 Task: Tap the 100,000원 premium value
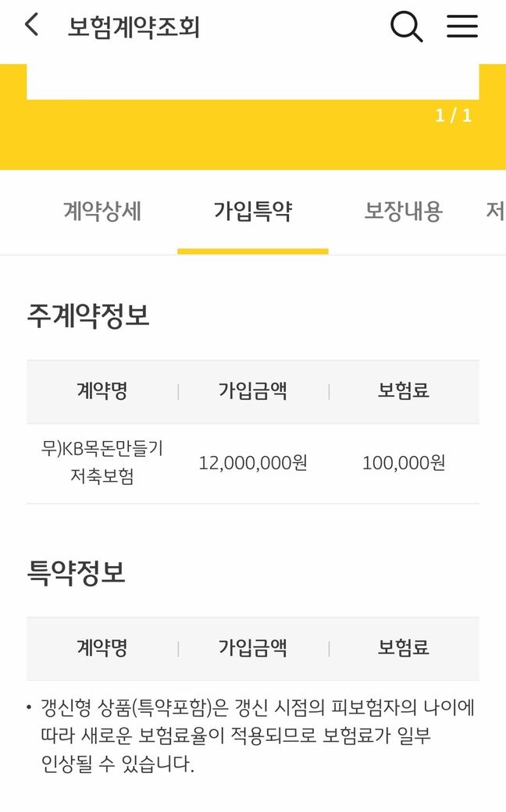(404, 463)
